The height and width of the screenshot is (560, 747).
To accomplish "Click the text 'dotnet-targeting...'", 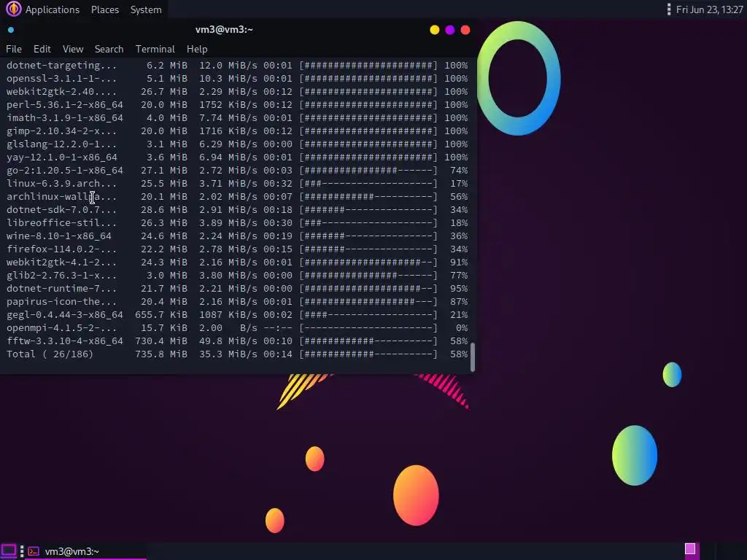I will pos(61,65).
